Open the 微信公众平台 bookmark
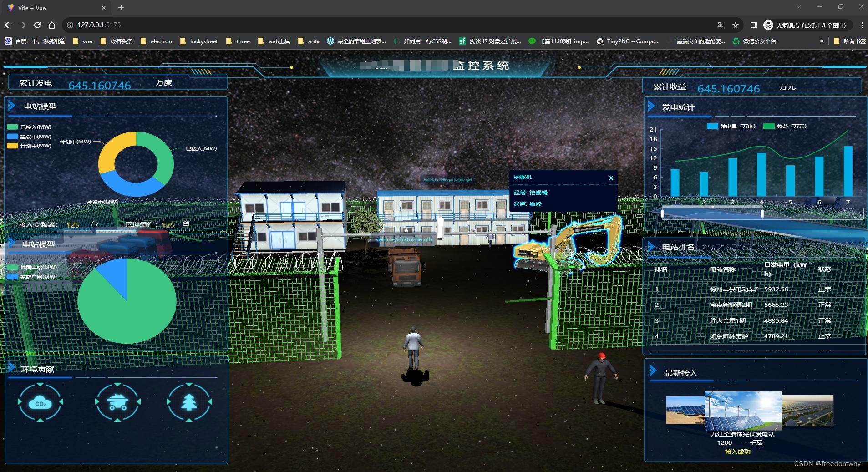 tap(754, 41)
